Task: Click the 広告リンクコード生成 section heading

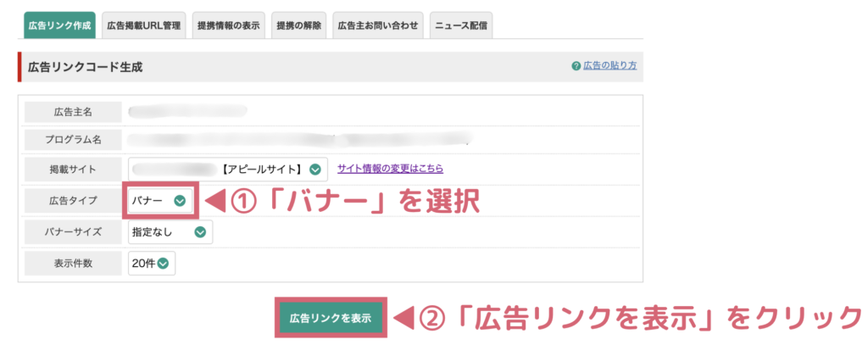Action: tap(85, 67)
